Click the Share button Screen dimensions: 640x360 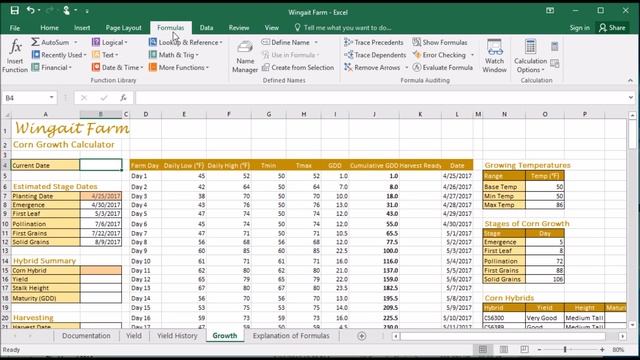click(612, 28)
